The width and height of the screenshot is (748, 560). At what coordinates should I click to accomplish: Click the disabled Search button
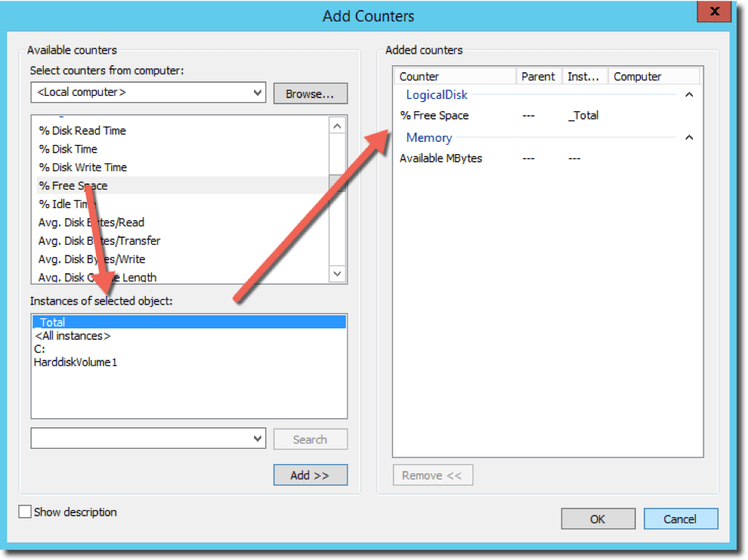pos(310,439)
